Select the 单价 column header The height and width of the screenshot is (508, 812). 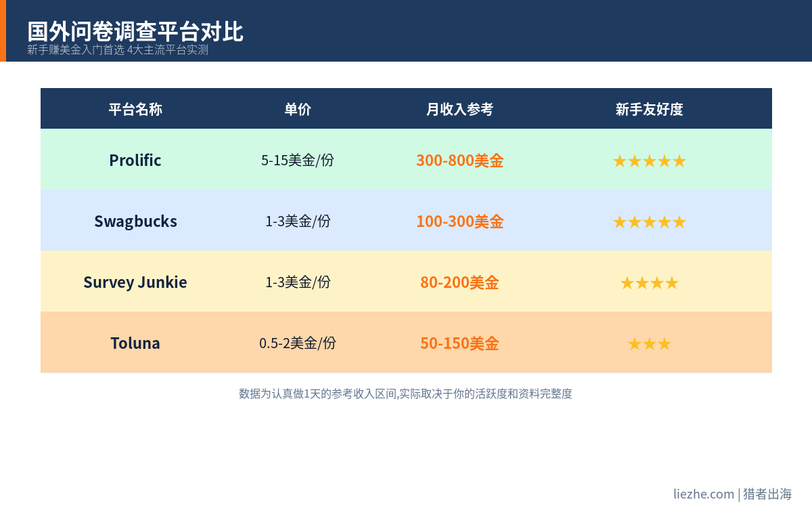(x=298, y=109)
